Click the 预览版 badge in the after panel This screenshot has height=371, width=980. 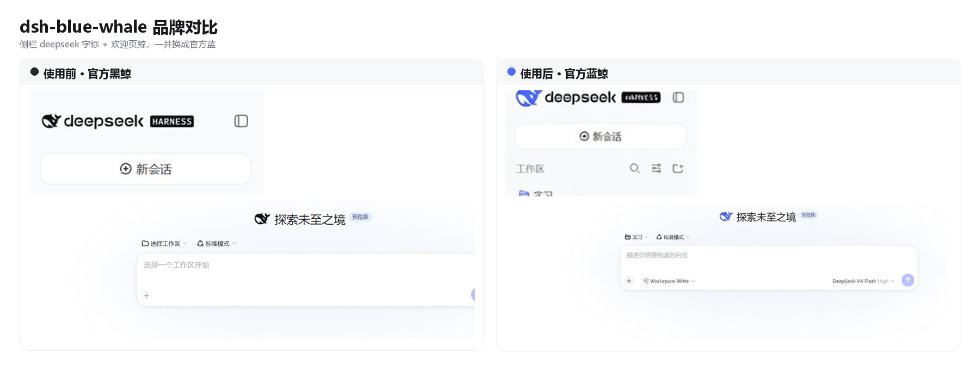click(808, 214)
